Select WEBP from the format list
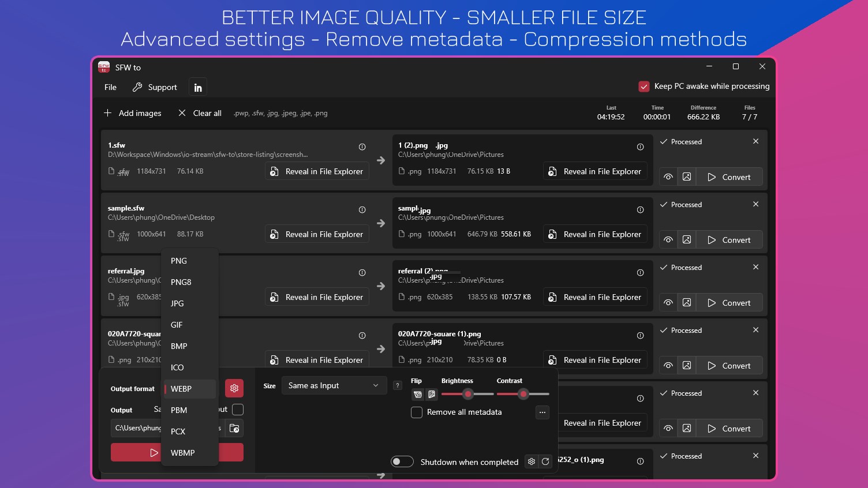The image size is (868, 488). (x=181, y=388)
